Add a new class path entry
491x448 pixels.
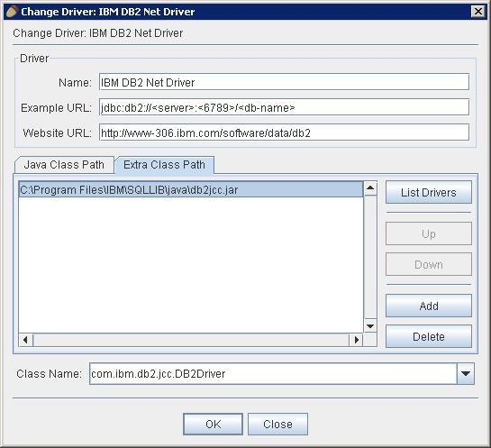pyautogui.click(x=428, y=306)
